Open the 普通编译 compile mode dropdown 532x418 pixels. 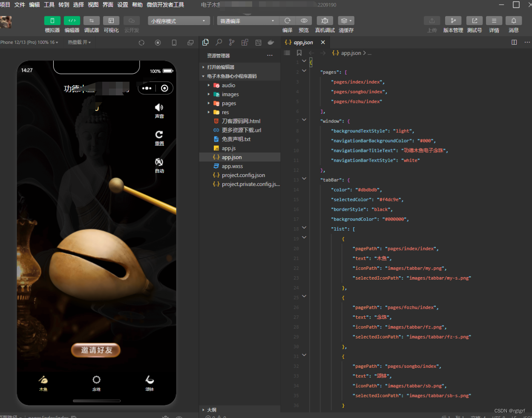248,21
